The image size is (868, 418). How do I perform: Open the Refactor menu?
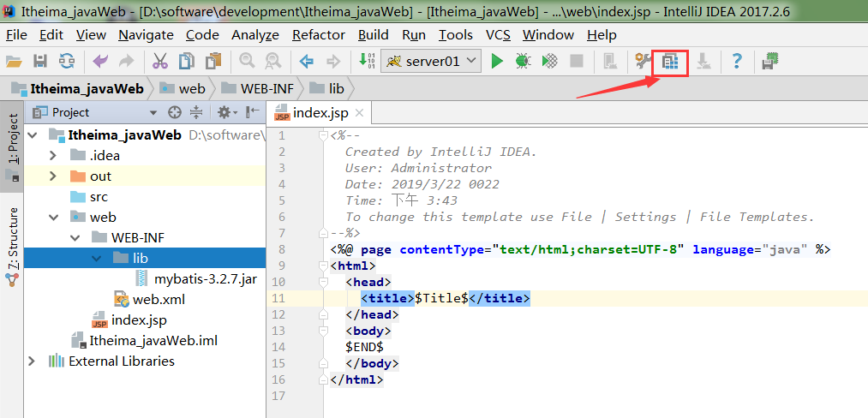coord(319,35)
